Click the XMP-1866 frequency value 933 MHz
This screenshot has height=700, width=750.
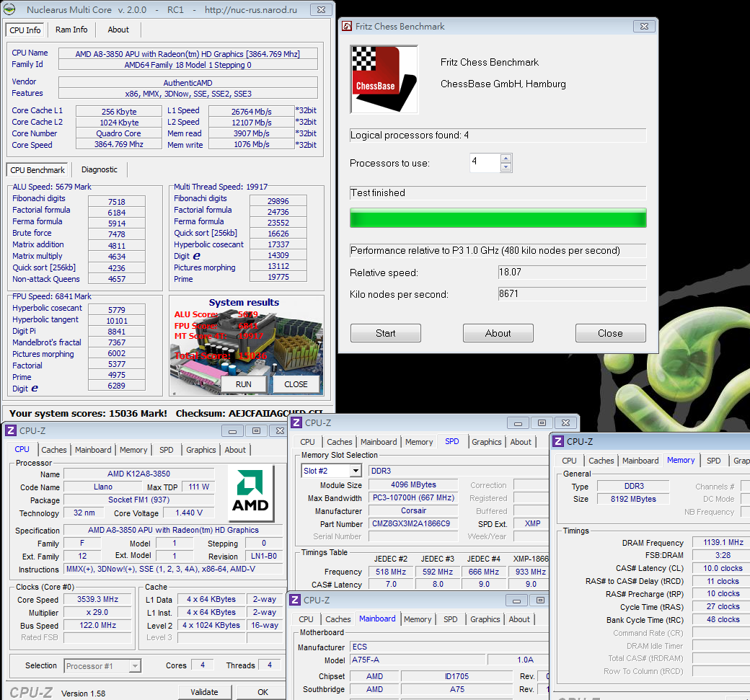[x=530, y=572]
